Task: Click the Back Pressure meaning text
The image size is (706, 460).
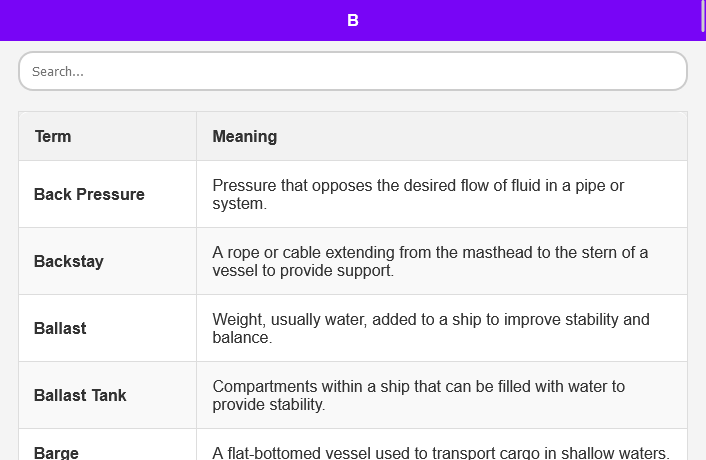Action: [x=418, y=194]
